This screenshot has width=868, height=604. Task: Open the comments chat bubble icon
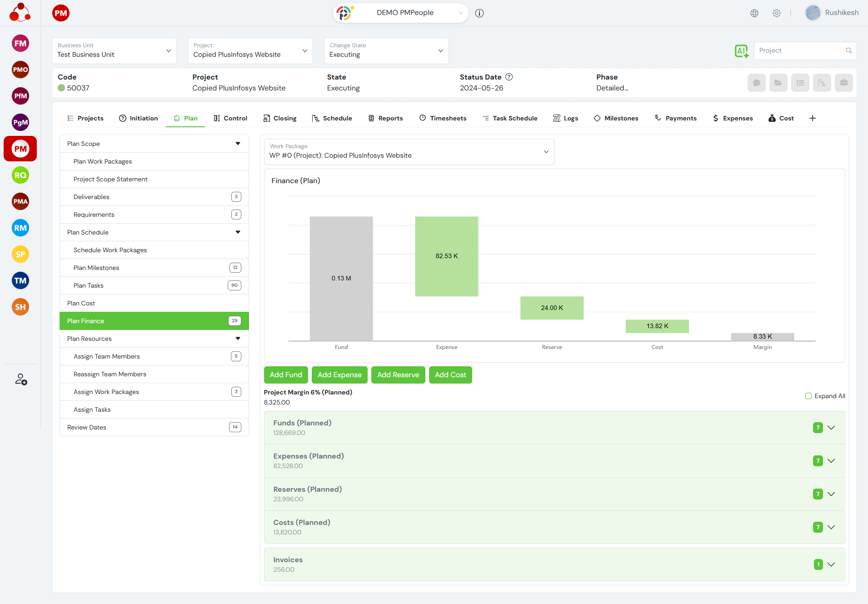757,83
